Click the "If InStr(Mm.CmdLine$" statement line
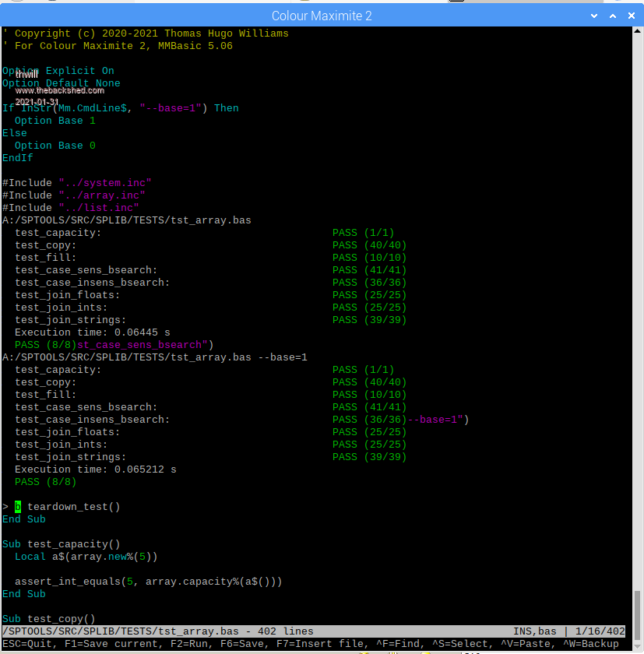Image resolution: width=644 pixels, height=654 pixels. click(x=121, y=108)
